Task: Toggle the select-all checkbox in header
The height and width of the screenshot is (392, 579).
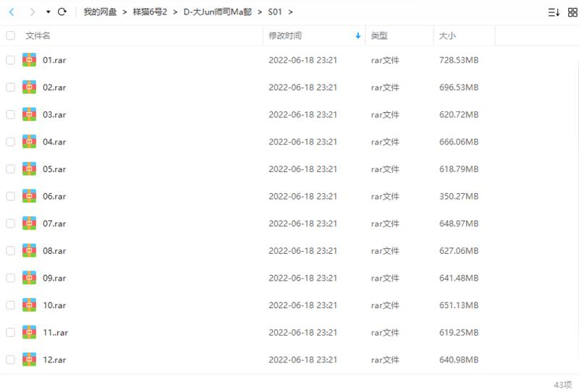Action: [10, 35]
